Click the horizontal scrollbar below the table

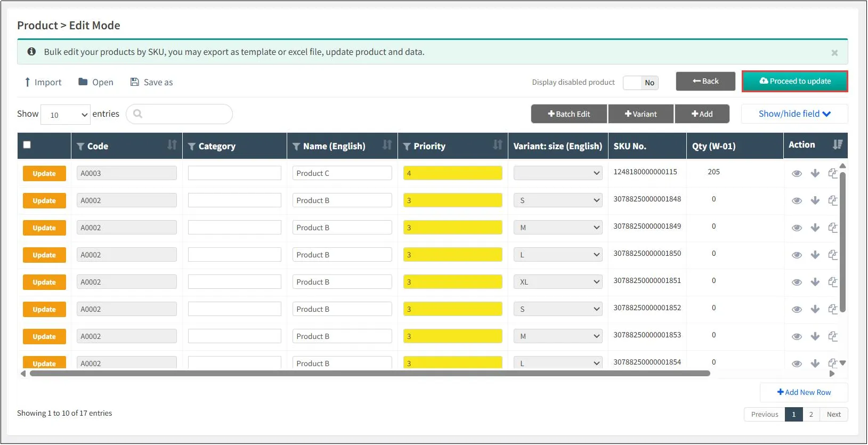pos(370,374)
